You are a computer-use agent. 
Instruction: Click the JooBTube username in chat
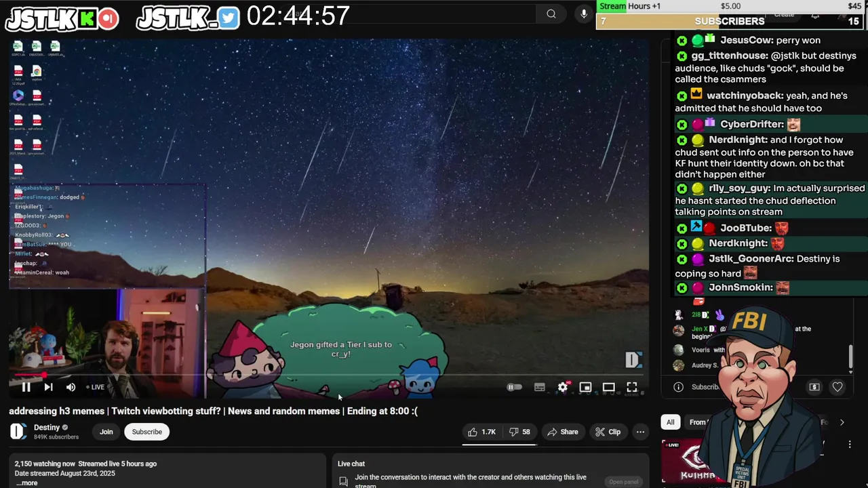coord(746,228)
